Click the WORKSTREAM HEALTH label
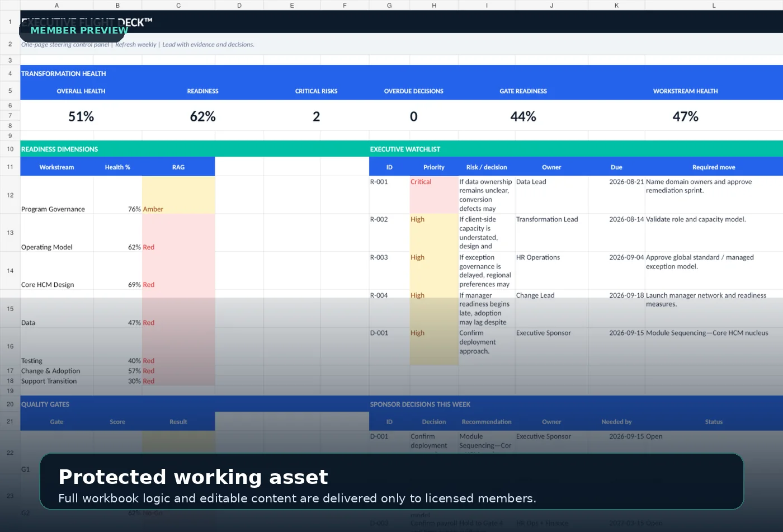 pos(685,91)
